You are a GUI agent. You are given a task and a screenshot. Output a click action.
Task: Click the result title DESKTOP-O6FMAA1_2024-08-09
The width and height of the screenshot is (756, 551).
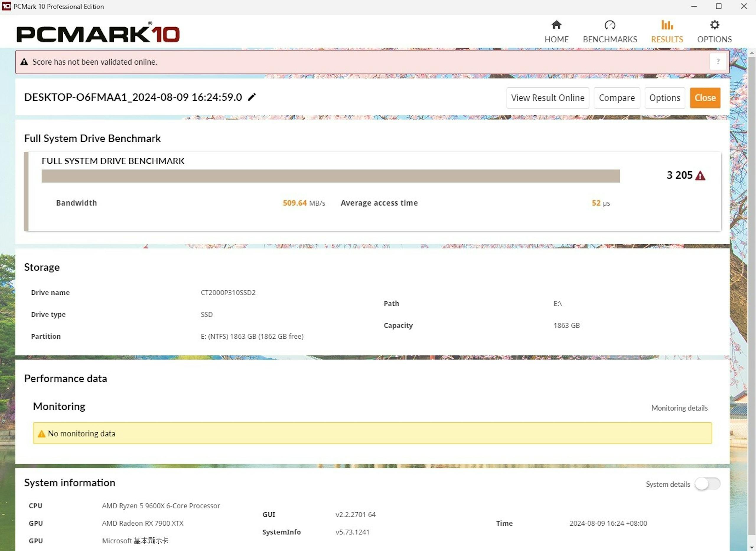click(x=133, y=97)
